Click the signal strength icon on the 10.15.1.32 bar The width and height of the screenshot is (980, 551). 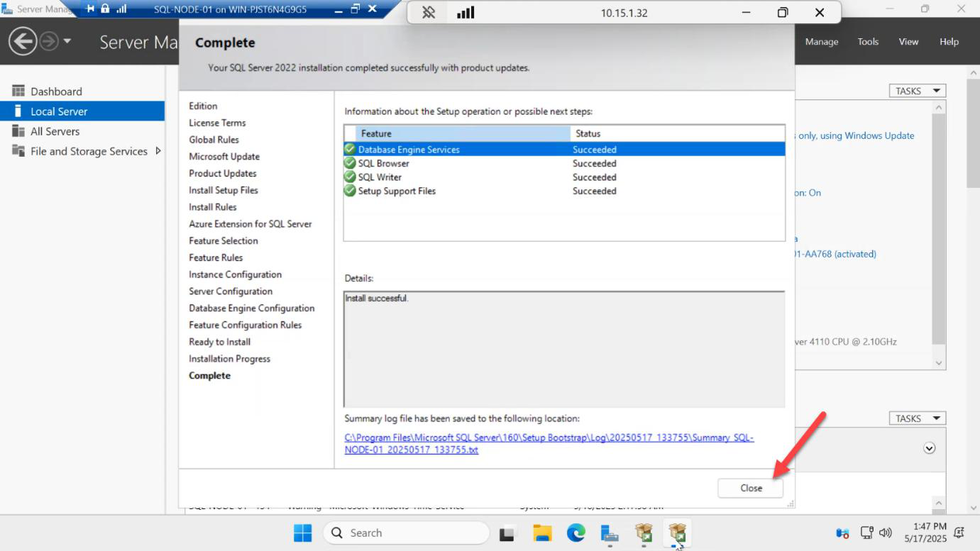pyautogui.click(x=466, y=12)
